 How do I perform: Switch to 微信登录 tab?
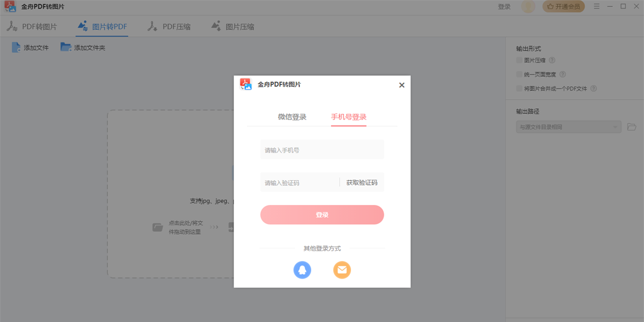pyautogui.click(x=292, y=117)
